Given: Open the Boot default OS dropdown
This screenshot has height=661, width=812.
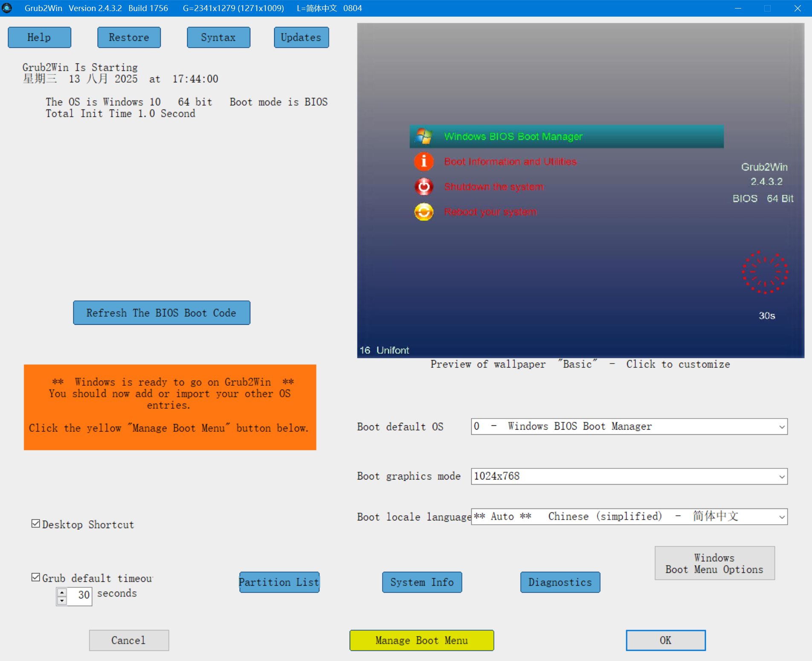Looking at the screenshot, I should [x=781, y=426].
